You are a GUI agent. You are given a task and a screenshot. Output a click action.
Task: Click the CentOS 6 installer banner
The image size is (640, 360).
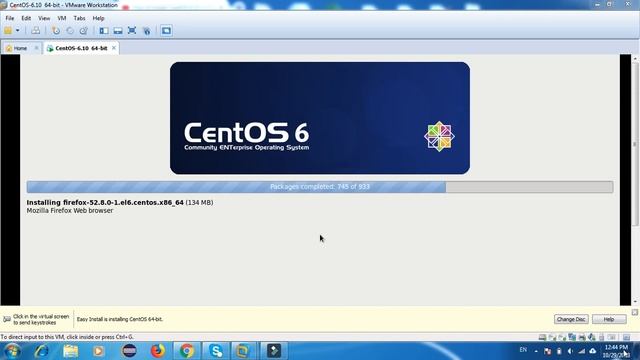pyautogui.click(x=320, y=118)
